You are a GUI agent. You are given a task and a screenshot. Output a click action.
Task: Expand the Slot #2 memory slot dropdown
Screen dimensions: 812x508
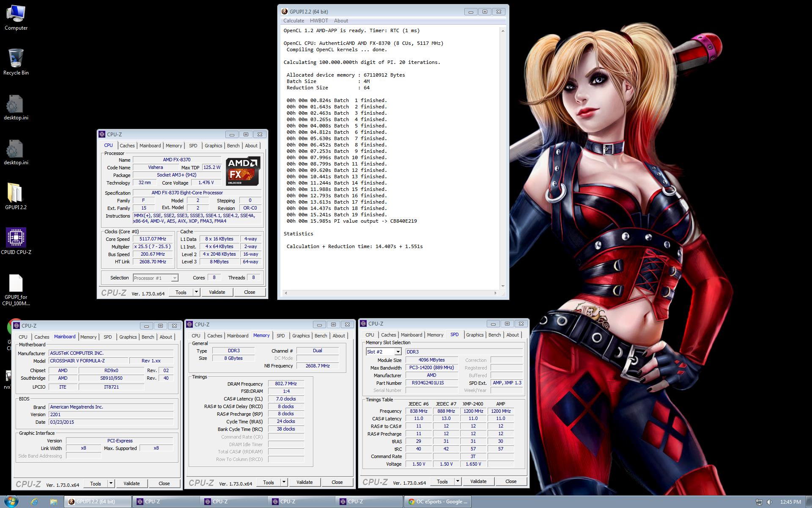[x=398, y=352]
